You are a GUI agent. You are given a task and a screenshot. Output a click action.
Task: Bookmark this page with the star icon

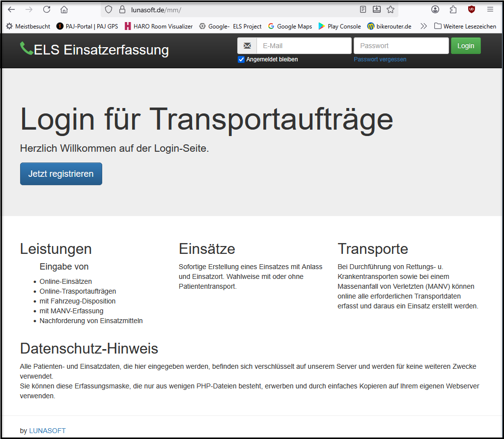(x=391, y=9)
